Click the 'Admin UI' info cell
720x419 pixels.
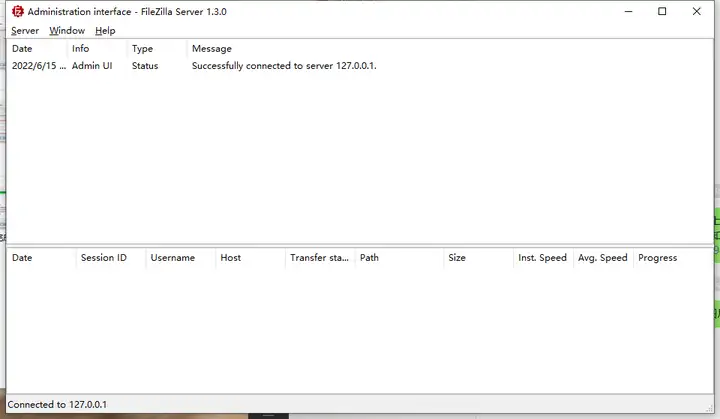point(92,66)
